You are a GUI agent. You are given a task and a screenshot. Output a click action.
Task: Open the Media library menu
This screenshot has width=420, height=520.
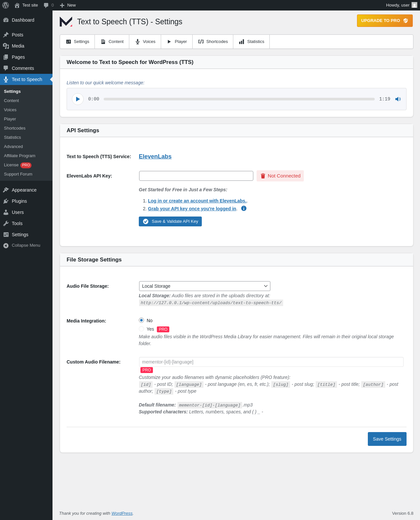point(26,46)
